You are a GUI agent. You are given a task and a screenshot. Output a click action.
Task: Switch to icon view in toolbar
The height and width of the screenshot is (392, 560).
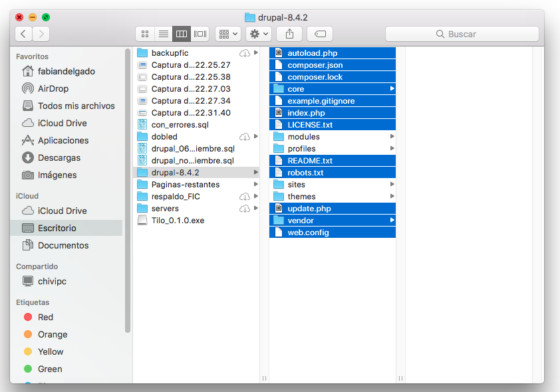[144, 34]
